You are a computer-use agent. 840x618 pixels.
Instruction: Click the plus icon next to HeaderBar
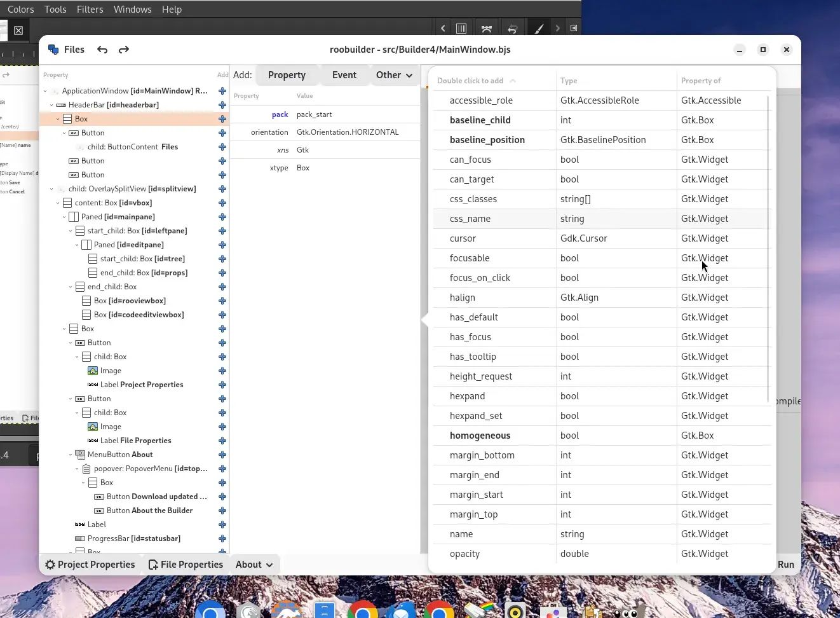point(222,104)
